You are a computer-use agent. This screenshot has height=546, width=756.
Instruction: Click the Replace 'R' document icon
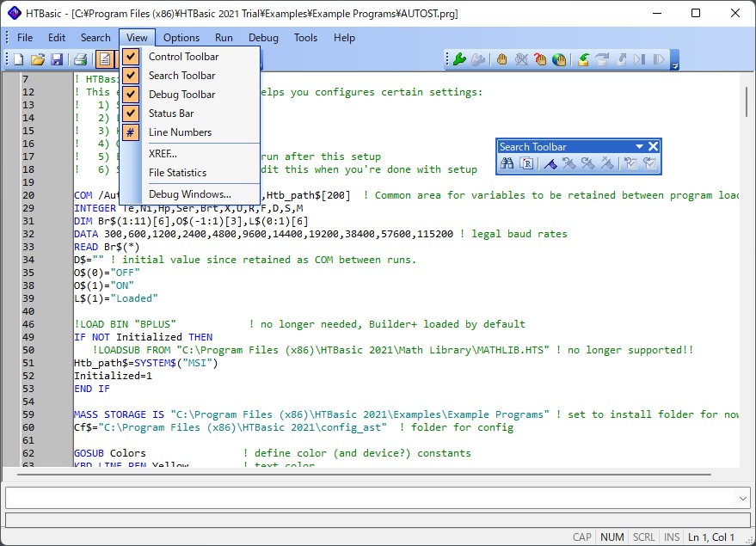526,163
